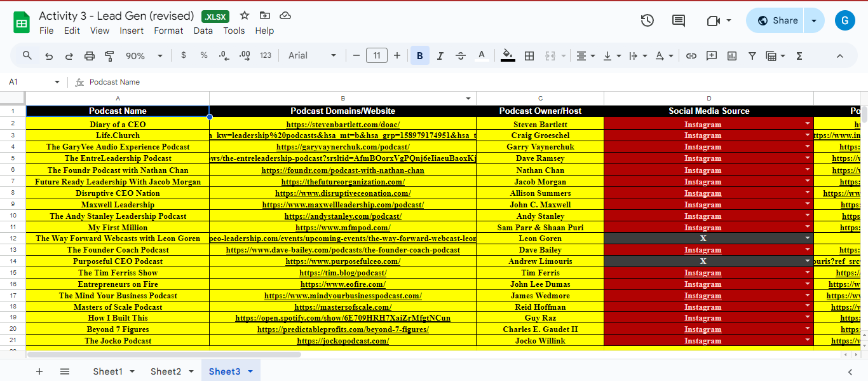The height and width of the screenshot is (381, 868).
Task: Open the fill color picker
Action: pyautogui.click(x=508, y=56)
